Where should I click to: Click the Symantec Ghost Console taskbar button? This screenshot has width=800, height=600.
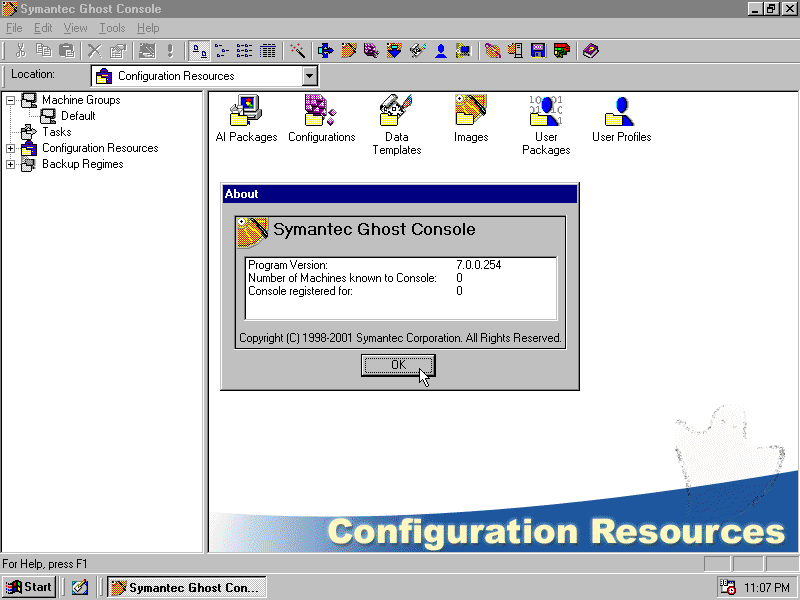click(187, 587)
